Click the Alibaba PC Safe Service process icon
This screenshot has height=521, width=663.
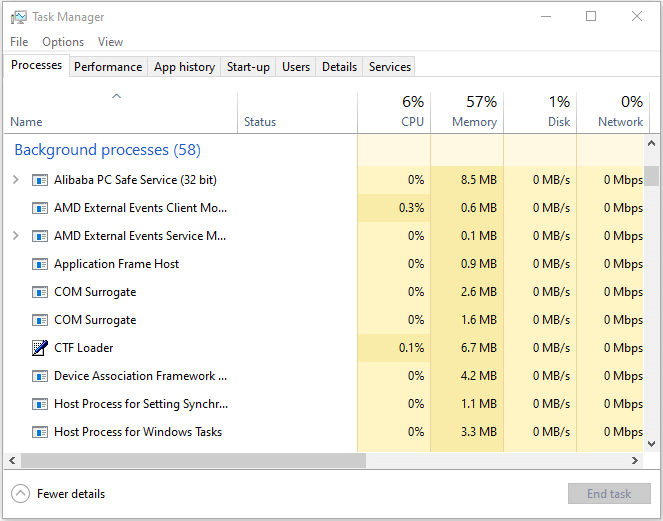click(40, 180)
